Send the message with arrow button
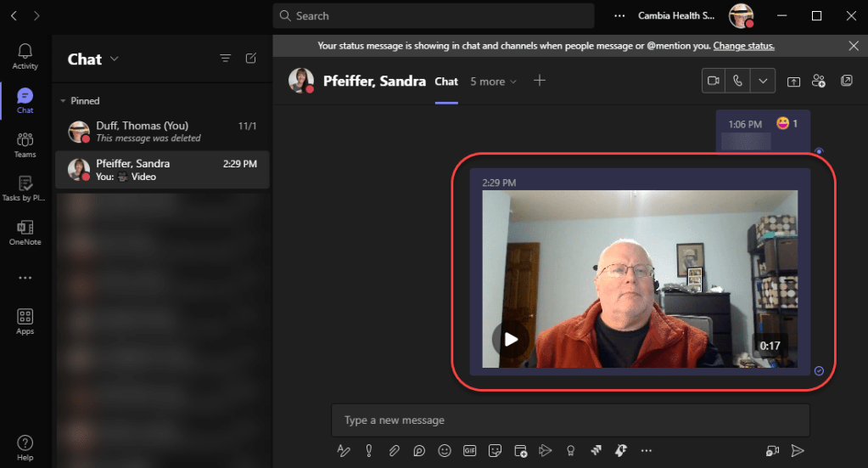This screenshot has width=868, height=468. [797, 450]
